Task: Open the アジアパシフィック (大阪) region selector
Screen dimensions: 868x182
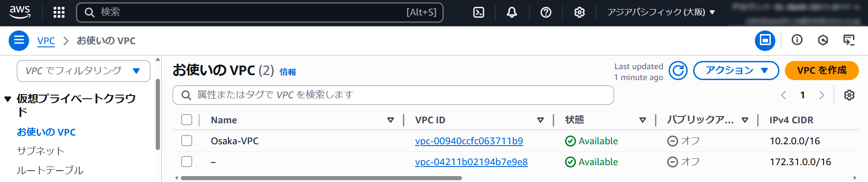Action: coord(661,12)
